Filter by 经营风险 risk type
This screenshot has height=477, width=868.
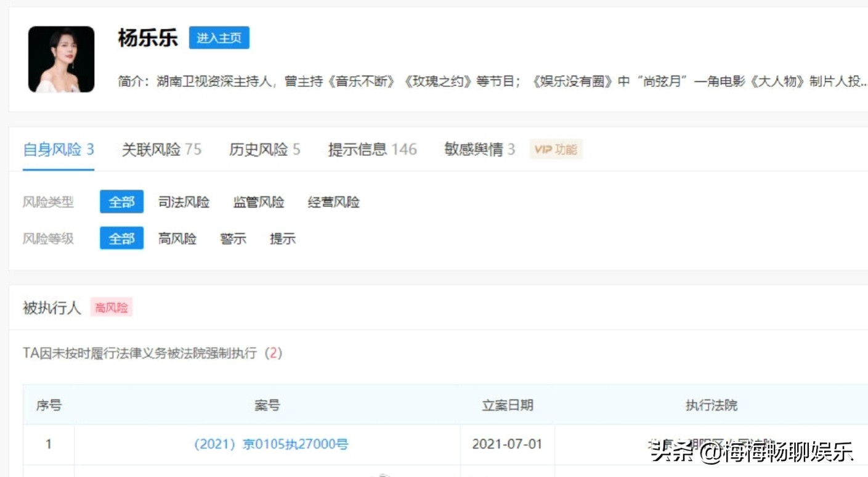(x=332, y=202)
